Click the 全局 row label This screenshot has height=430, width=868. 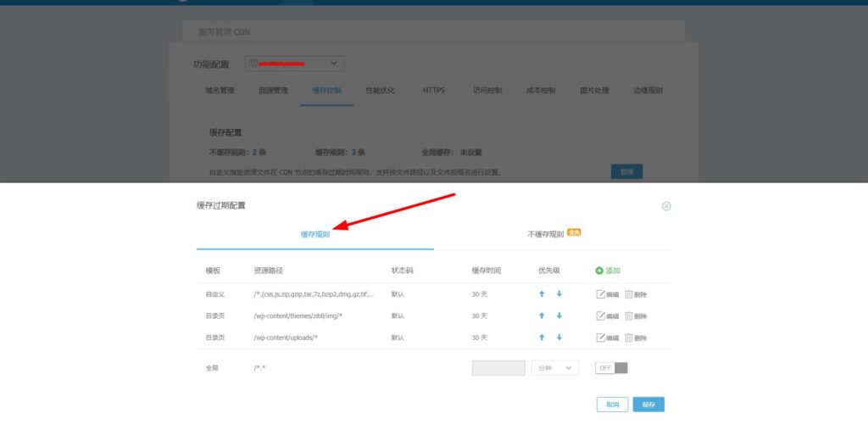[212, 368]
